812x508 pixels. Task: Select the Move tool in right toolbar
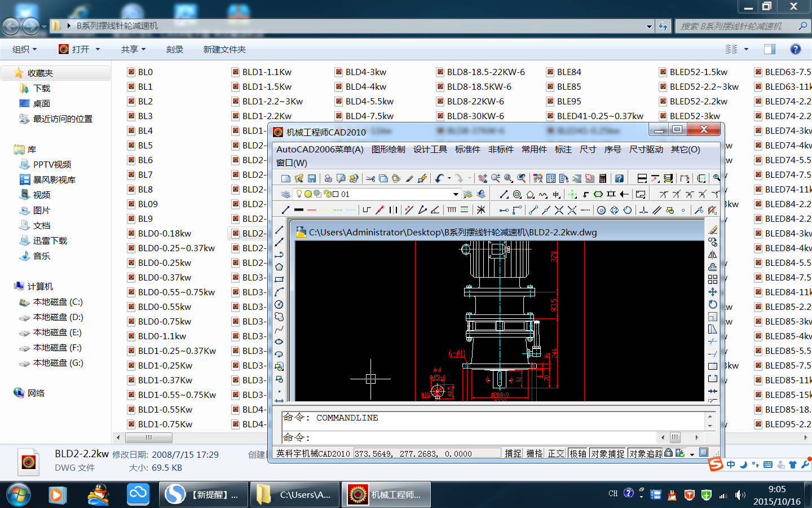713,292
